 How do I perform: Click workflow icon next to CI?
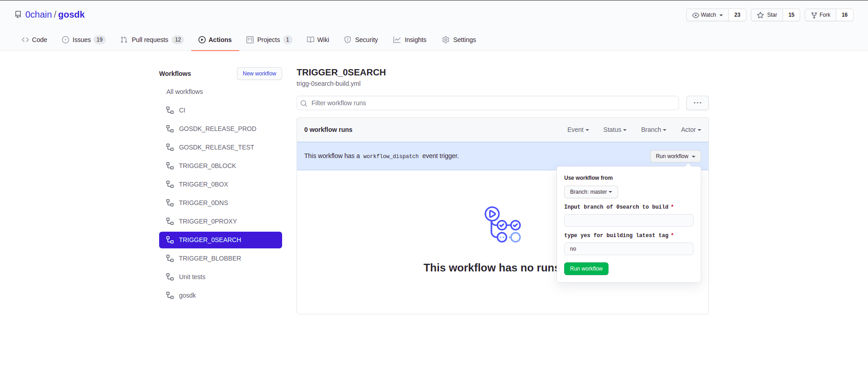[x=170, y=110]
